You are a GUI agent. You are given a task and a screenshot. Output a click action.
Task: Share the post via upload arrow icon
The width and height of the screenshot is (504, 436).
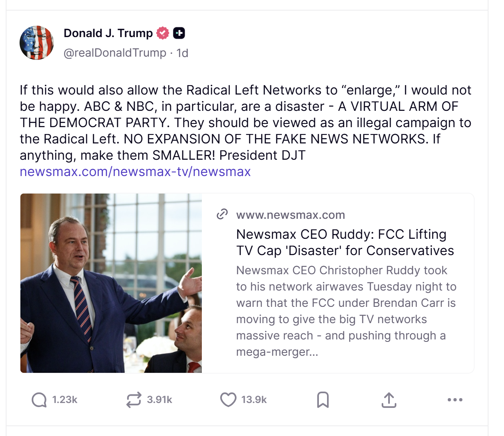coord(389,400)
